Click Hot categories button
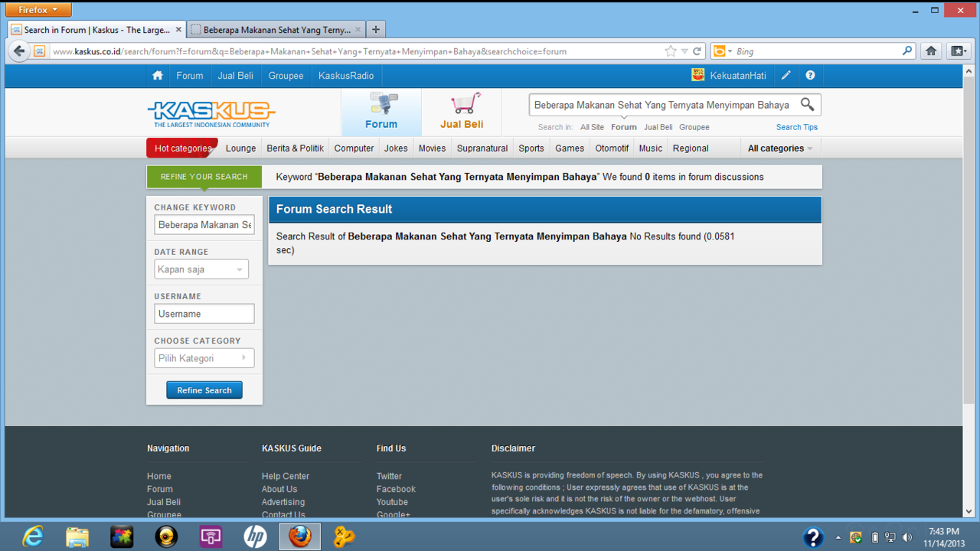The width and height of the screenshot is (980, 551). coord(182,148)
